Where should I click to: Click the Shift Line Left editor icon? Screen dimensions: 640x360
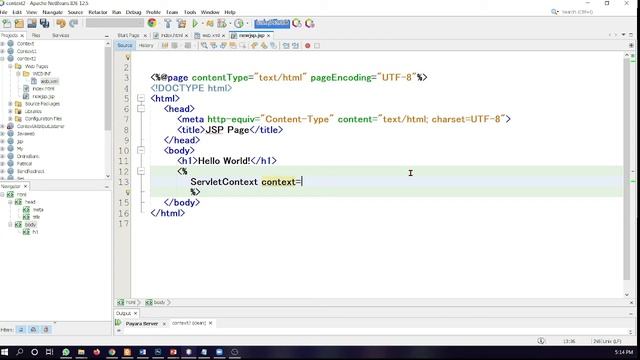[286, 46]
